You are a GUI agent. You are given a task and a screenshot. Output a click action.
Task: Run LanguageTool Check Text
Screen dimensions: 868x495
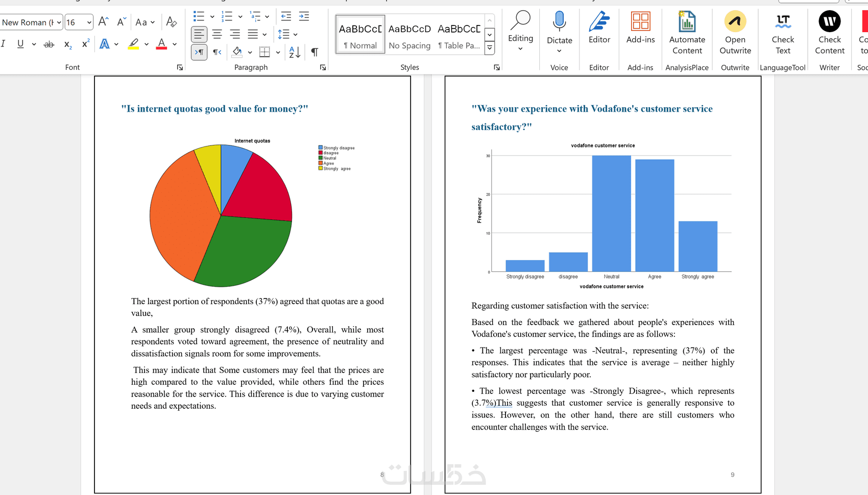783,33
